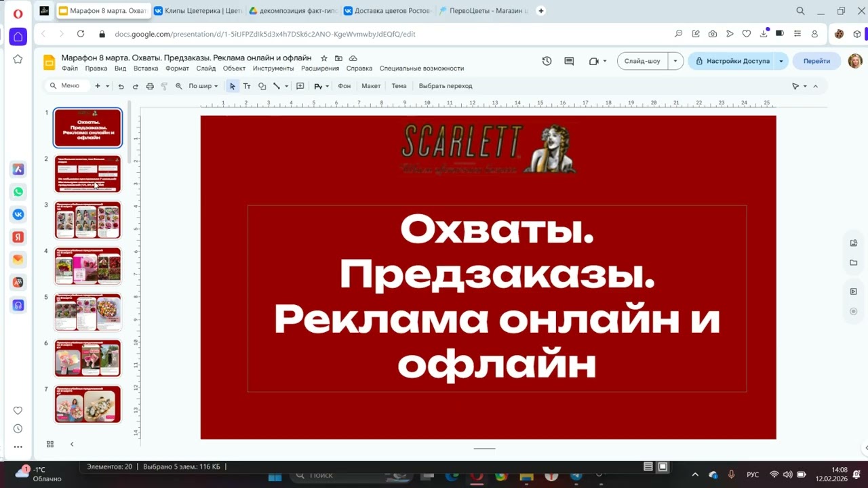Show hidden tray icons chevron
Image resolution: width=868 pixels, height=488 pixels.
pos(694,474)
